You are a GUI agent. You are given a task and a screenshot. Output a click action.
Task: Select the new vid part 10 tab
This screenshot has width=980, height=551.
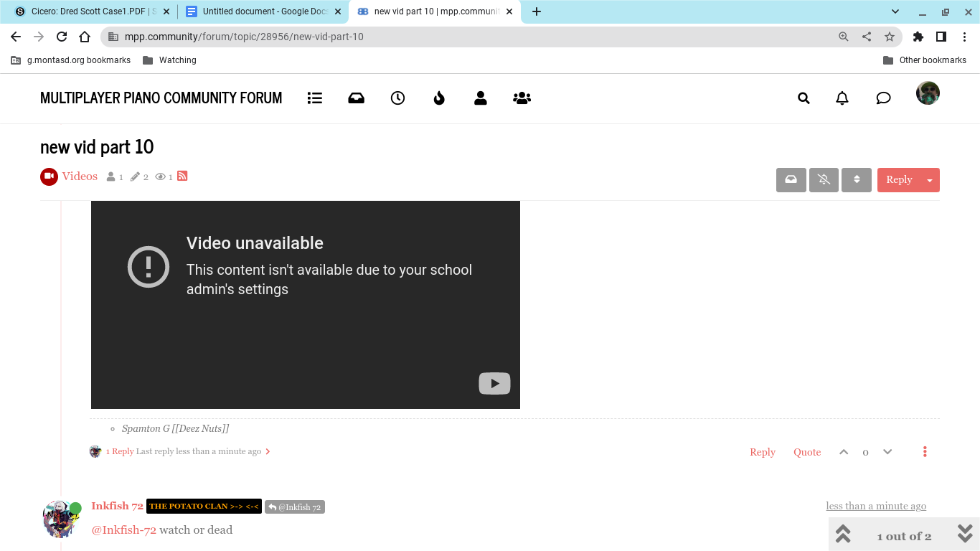(x=435, y=11)
